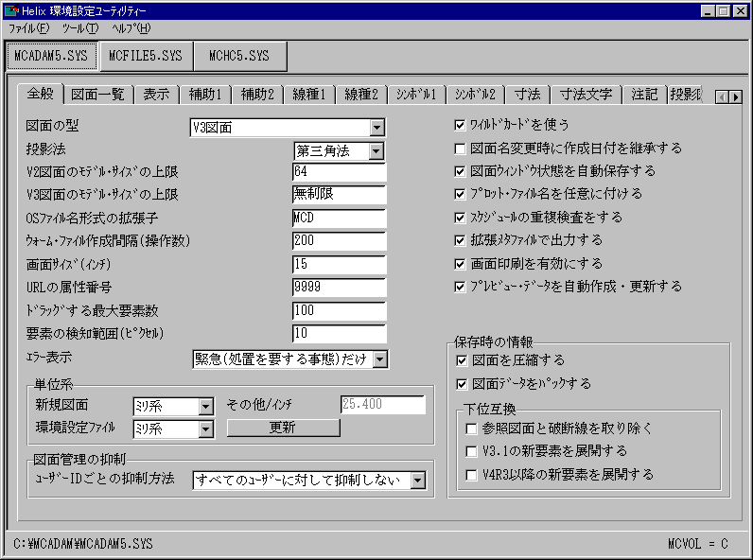Screen dimensions: 753x560
Task: Switch to the シンボル2 tab
Action: [x=475, y=95]
